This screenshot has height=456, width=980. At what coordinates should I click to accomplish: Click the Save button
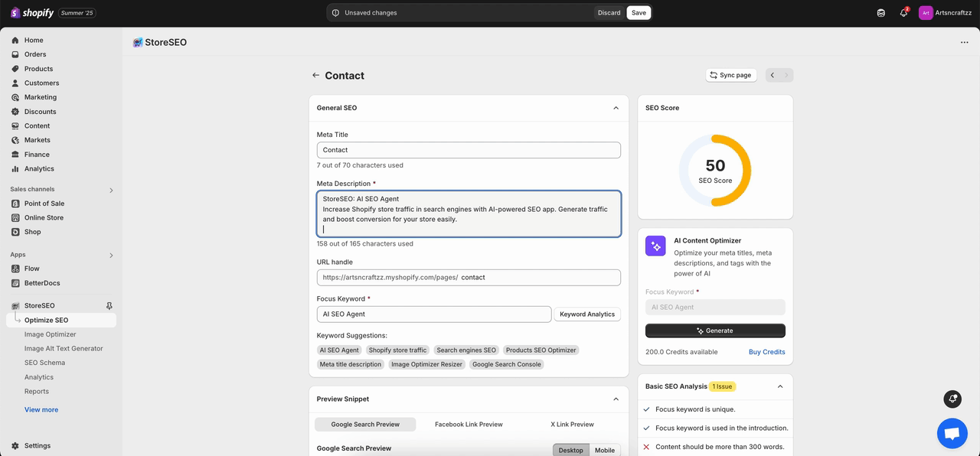click(639, 12)
